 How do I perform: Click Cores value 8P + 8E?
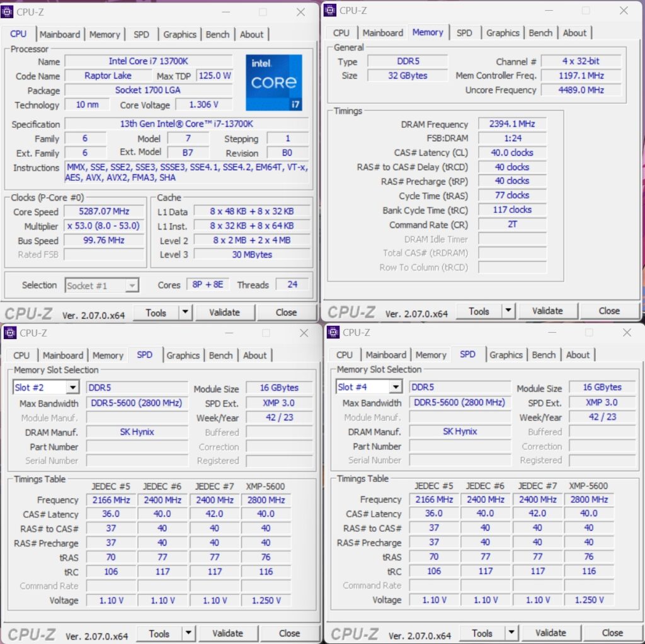208,284
